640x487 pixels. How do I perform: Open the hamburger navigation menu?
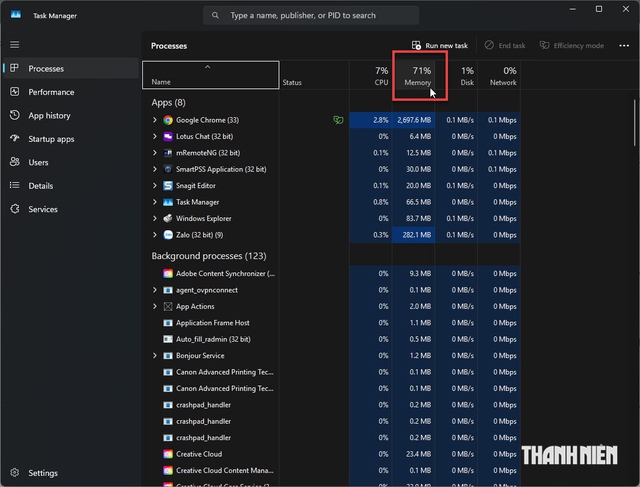(15, 44)
